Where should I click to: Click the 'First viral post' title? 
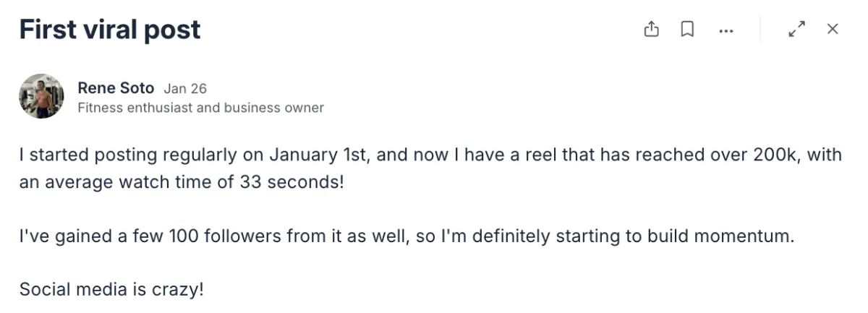[x=110, y=30]
